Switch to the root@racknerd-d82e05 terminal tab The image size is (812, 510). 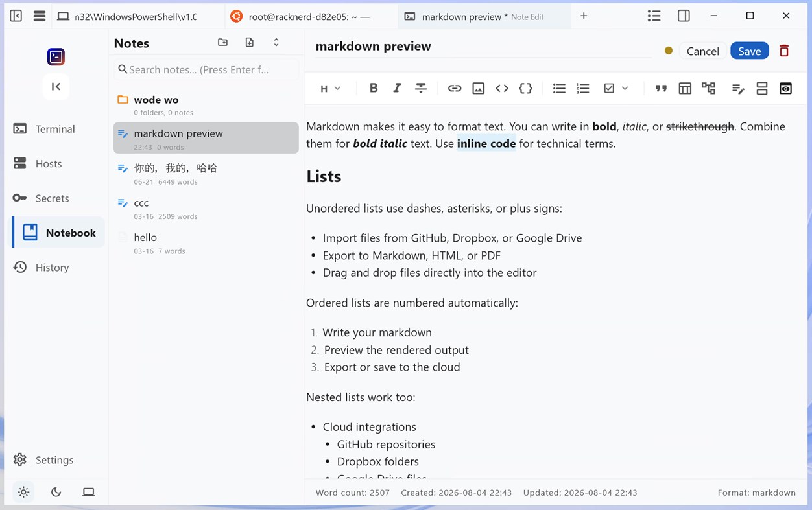310,17
